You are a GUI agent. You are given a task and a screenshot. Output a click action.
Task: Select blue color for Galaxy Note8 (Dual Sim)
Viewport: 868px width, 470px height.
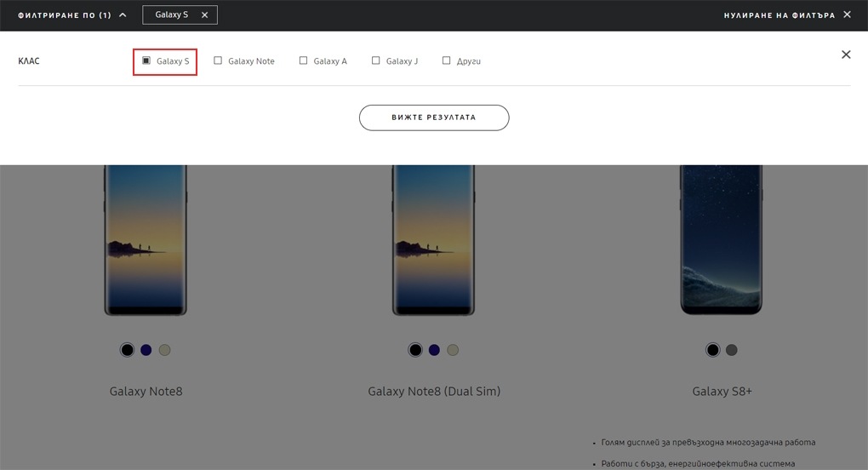point(434,350)
